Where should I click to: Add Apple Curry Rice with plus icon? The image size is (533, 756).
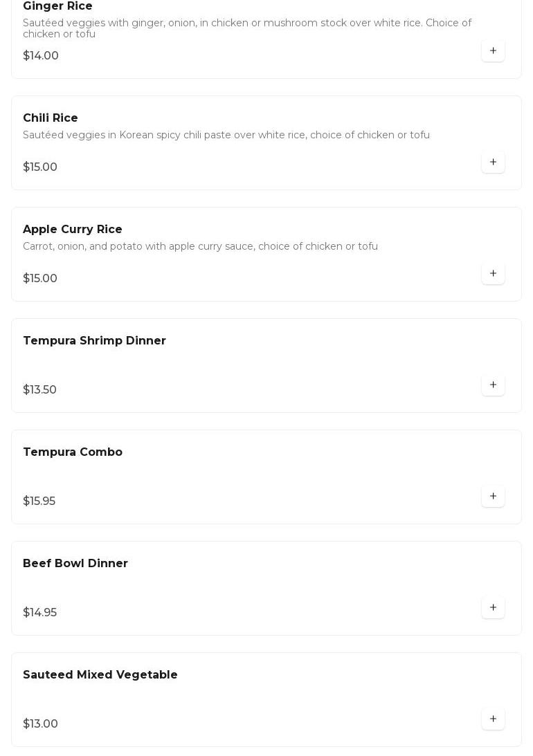pyautogui.click(x=493, y=274)
